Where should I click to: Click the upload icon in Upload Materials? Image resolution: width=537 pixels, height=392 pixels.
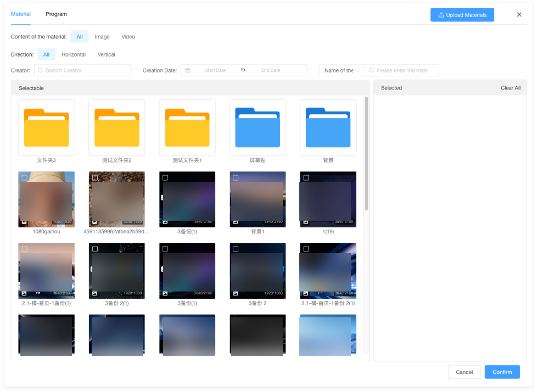[x=441, y=15]
